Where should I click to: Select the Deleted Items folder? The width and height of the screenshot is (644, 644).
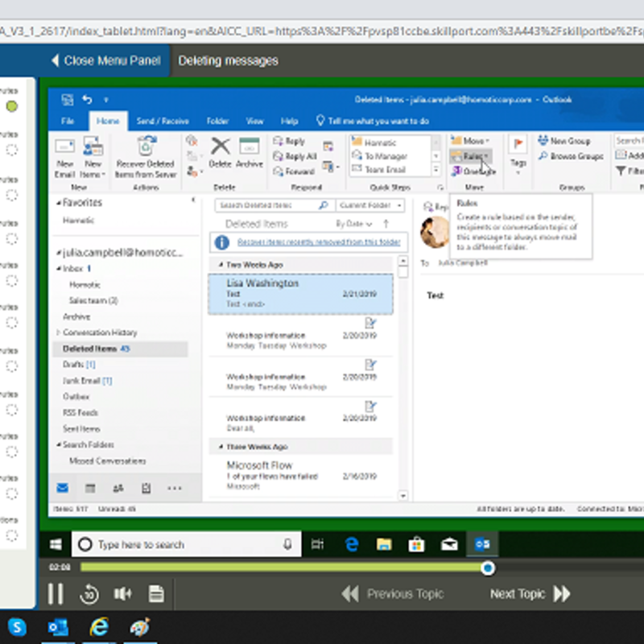(x=121, y=349)
